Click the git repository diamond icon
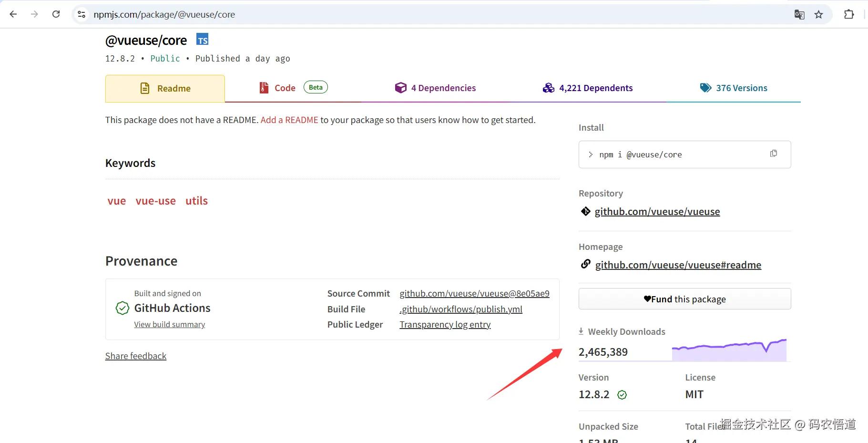 tap(586, 211)
